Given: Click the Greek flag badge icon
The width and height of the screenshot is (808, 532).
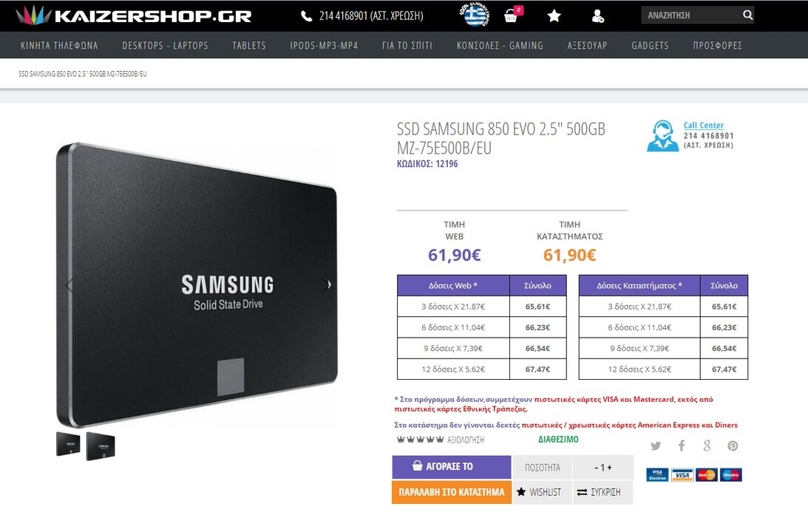Looking at the screenshot, I should (x=475, y=15).
